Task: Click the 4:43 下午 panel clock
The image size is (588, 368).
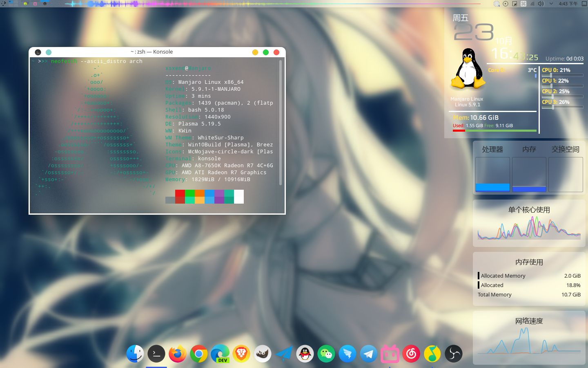Action: pos(568,4)
